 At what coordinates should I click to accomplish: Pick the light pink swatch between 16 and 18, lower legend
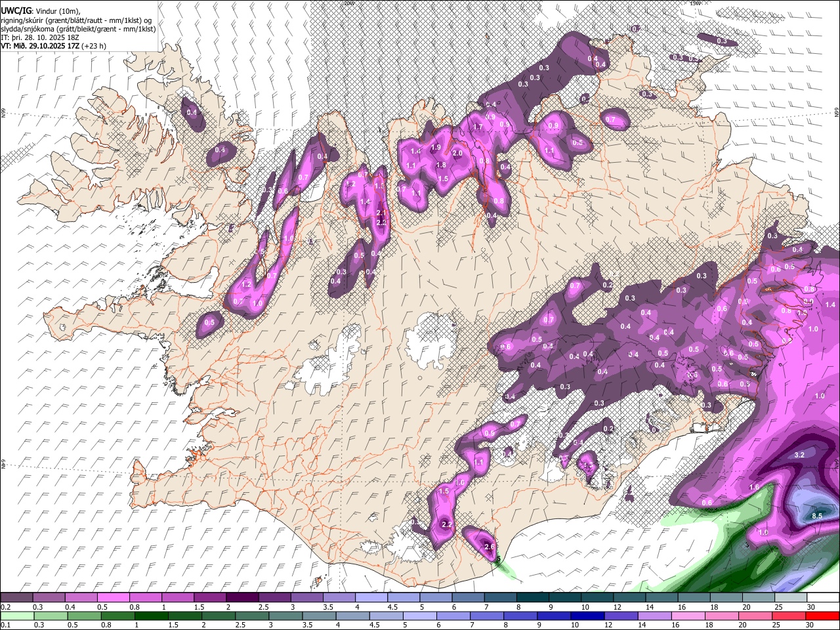click(x=690, y=616)
